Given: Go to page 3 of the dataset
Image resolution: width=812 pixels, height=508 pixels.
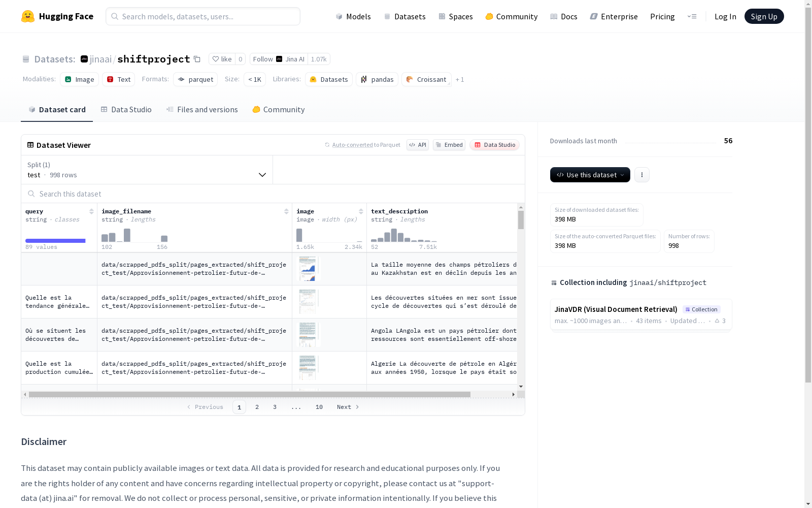Looking at the screenshot, I should pos(275,407).
